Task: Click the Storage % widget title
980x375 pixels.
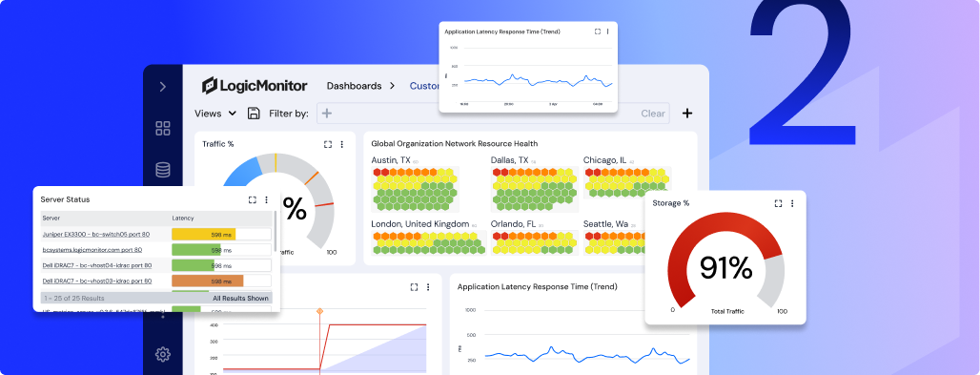Action: point(670,203)
